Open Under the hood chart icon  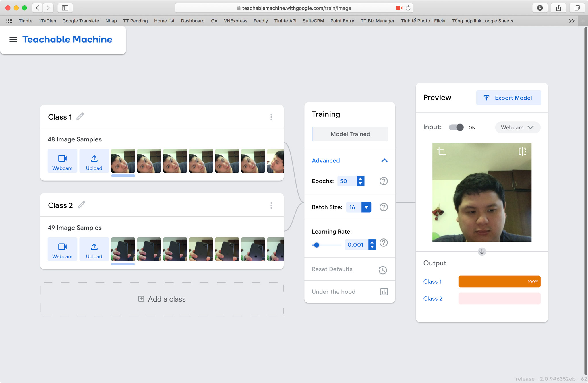384,292
